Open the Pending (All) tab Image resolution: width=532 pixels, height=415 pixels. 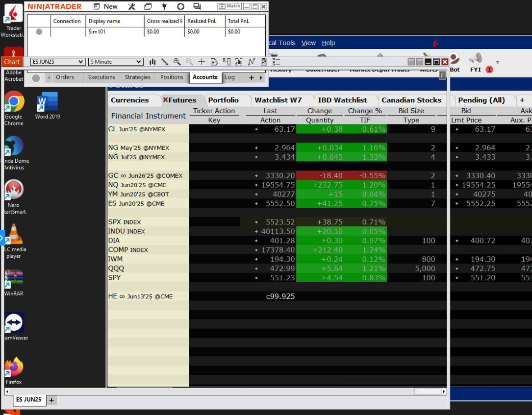pyautogui.click(x=481, y=100)
